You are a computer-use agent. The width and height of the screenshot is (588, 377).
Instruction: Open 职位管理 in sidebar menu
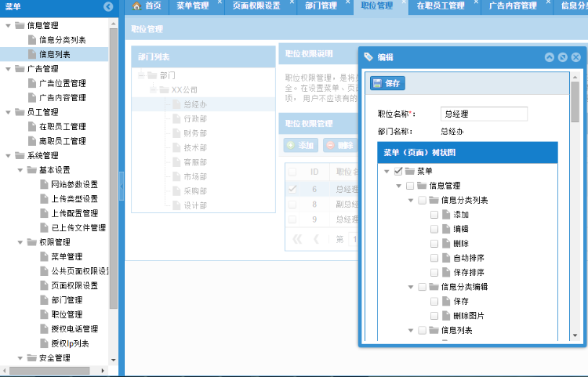67,314
